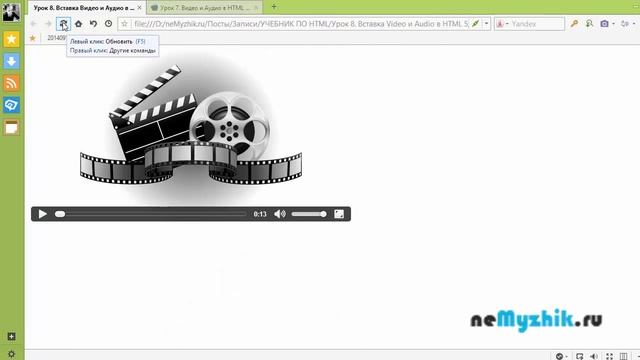Open Favorites star in left sidebar
The image size is (640, 360).
[x=11, y=39]
